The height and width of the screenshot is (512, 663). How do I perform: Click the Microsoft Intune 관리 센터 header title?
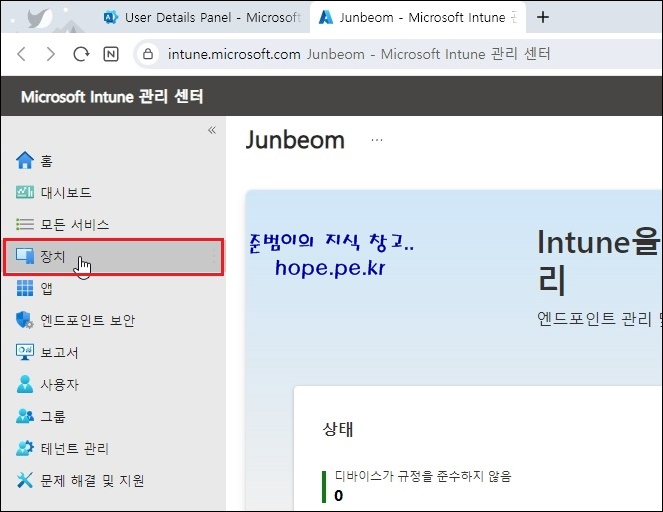click(112, 97)
